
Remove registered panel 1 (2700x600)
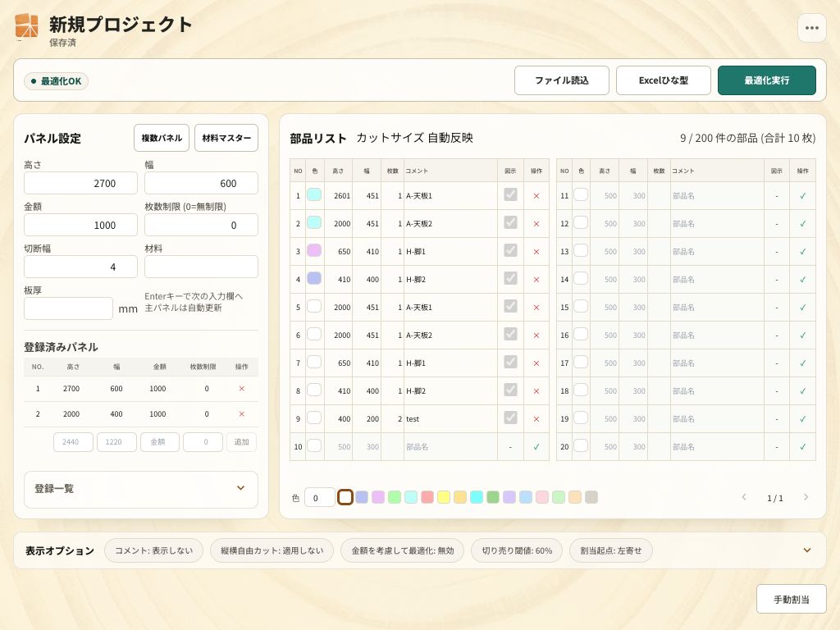242,388
